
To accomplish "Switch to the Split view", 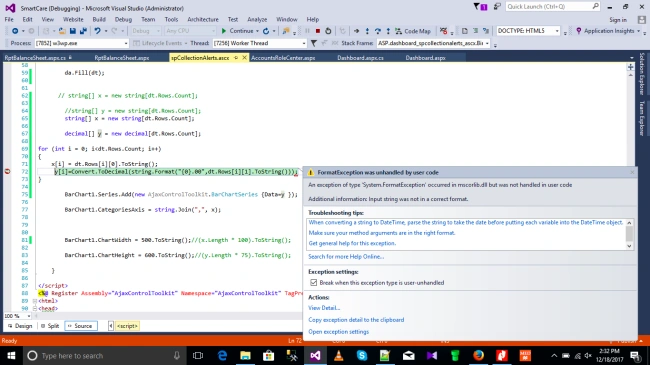I will [50, 326].
